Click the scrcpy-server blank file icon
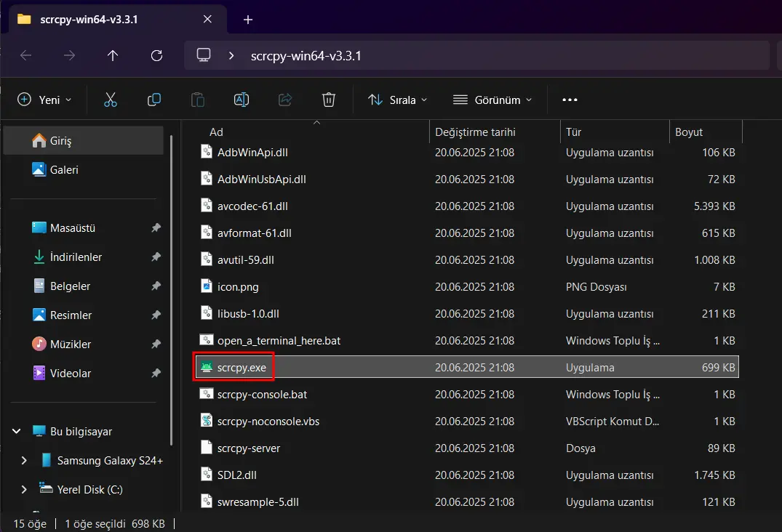The height and width of the screenshot is (532, 782). pos(207,448)
